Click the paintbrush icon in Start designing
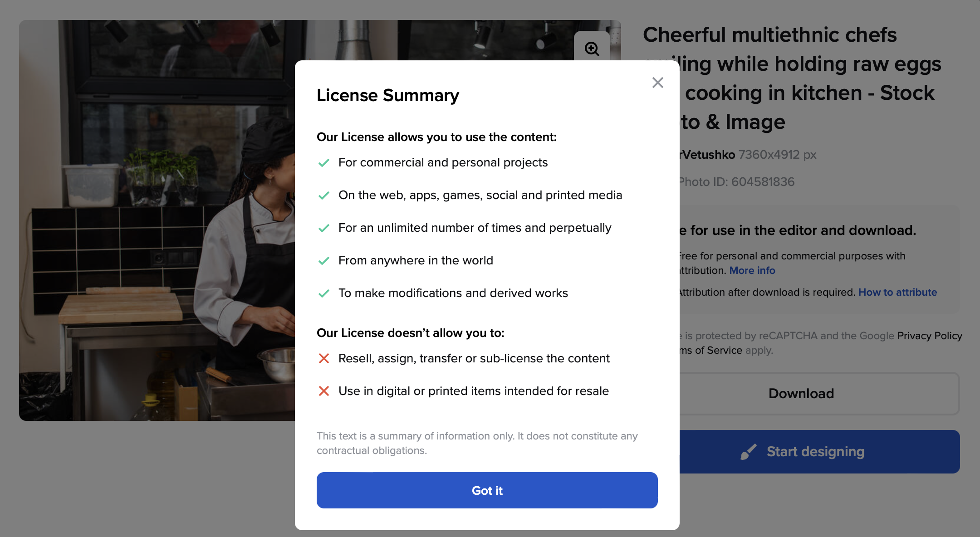The height and width of the screenshot is (537, 980). [x=748, y=452]
